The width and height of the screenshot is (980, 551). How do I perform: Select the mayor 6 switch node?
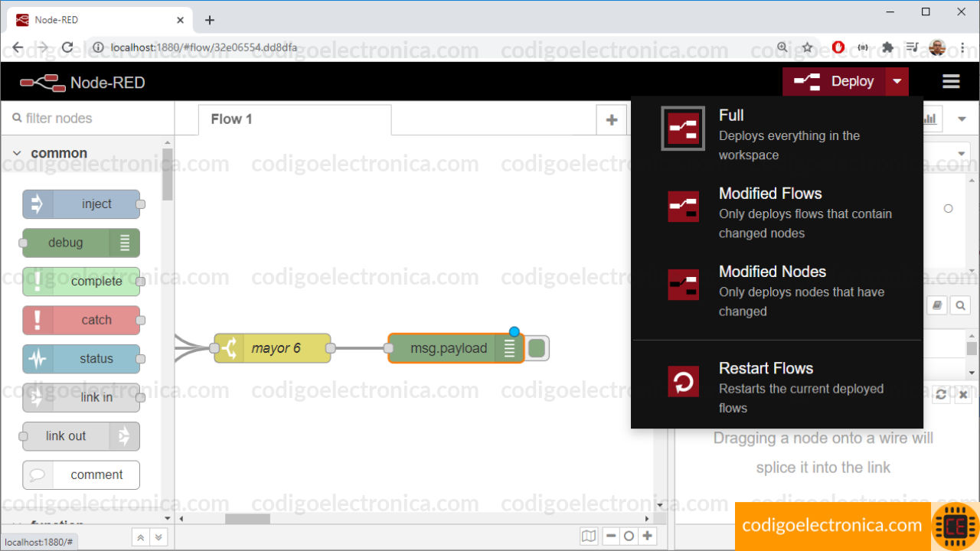[x=273, y=348]
